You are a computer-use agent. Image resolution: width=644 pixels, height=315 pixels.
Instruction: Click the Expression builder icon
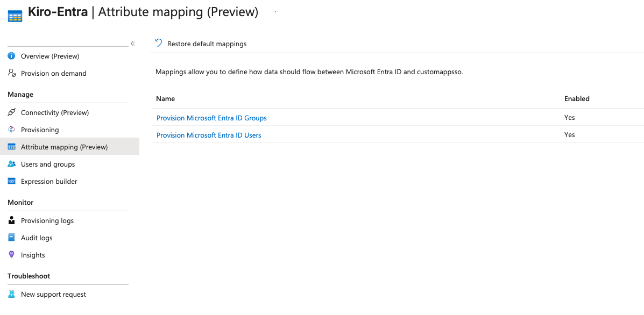[11, 181]
